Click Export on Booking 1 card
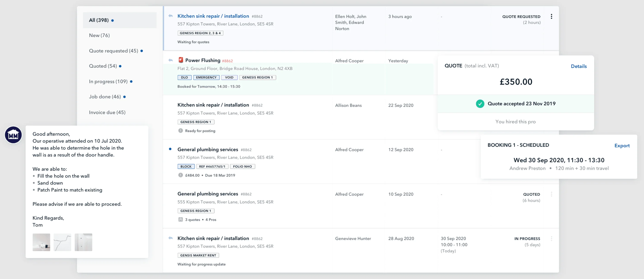The height and width of the screenshot is (279, 644). [622, 146]
